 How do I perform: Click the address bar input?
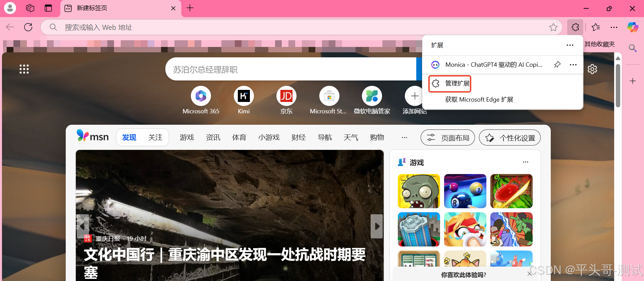pyautogui.click(x=302, y=27)
